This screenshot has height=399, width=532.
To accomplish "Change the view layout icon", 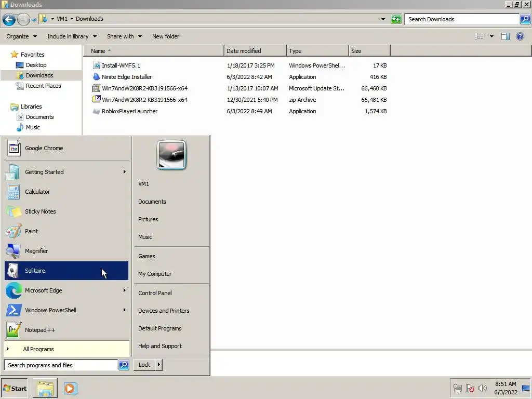I will (x=478, y=36).
